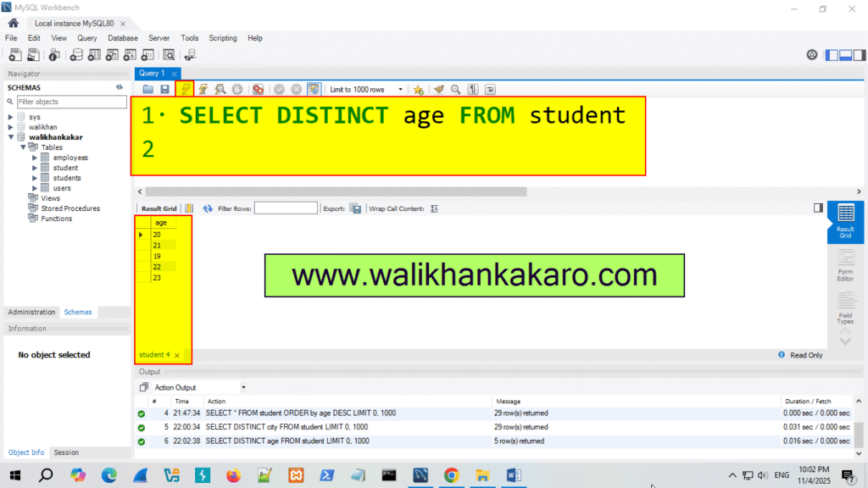Switch to the Schemas sidebar tab
Screen dimensions: 868x488
click(77, 312)
